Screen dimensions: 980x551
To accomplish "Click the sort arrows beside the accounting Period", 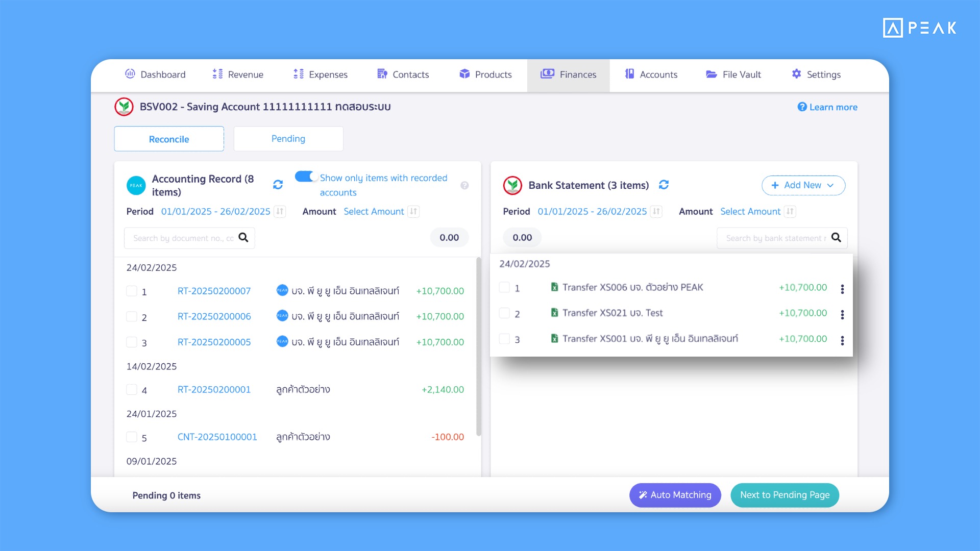I will pyautogui.click(x=280, y=211).
